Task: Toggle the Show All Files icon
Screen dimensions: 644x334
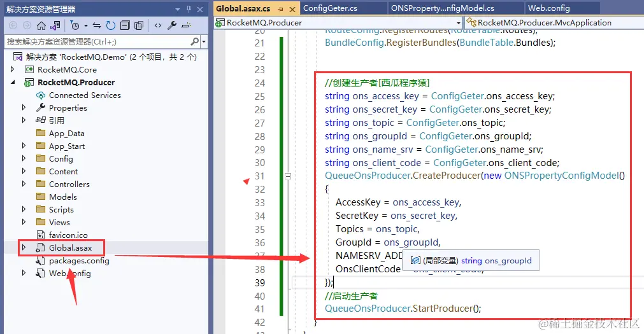Action: (x=139, y=26)
